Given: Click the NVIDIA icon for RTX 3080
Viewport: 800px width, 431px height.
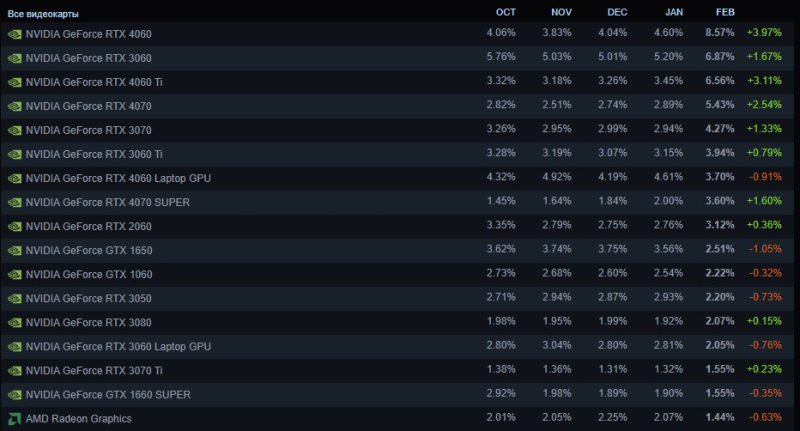Looking at the screenshot, I should tap(14, 322).
